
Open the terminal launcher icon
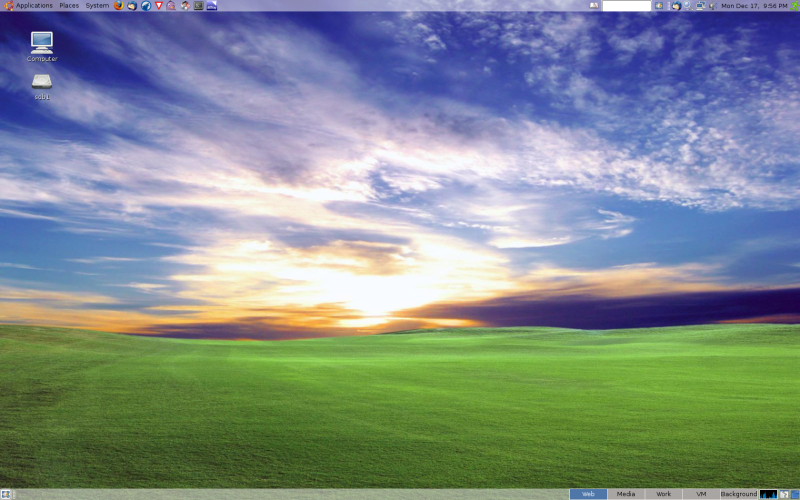[198, 6]
